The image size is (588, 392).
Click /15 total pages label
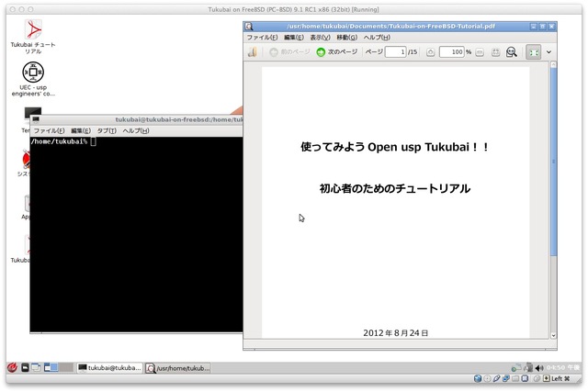click(x=413, y=52)
